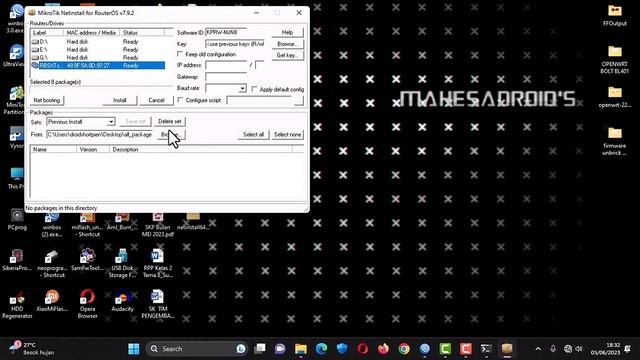Open USB Disk Storage Format shortcut
This screenshot has height=360, width=640.
122,263
